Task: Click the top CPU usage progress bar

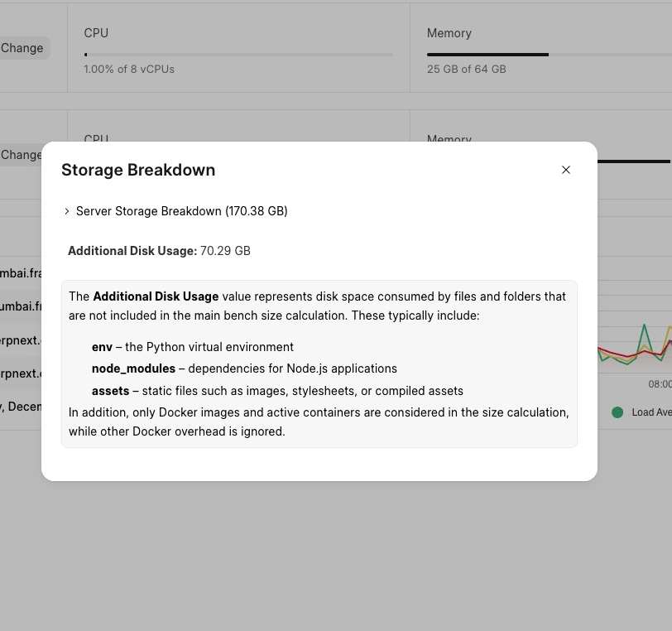Action: tap(238, 55)
